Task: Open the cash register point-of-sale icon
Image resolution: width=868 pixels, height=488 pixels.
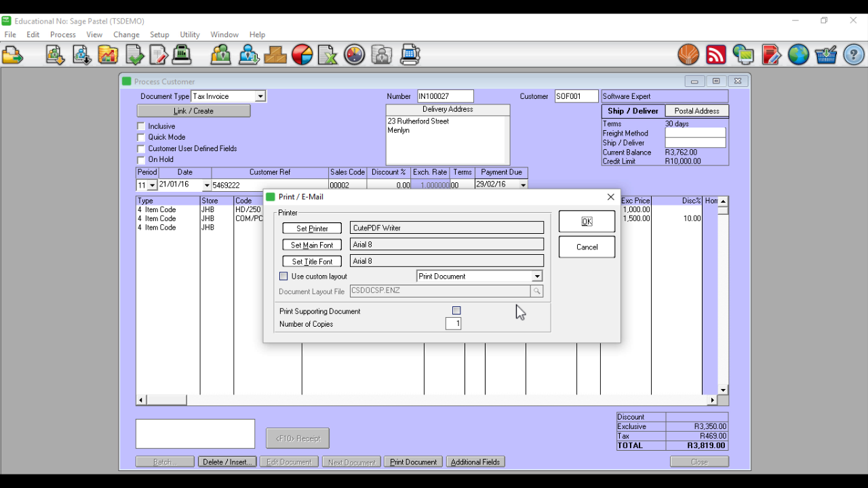Action: [182, 55]
